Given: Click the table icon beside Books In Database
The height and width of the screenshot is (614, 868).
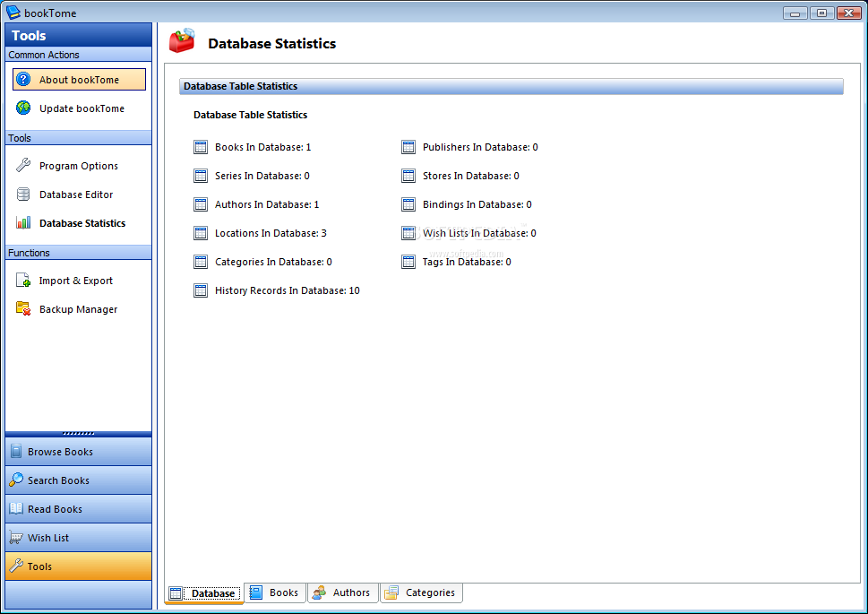Looking at the screenshot, I should click(201, 147).
